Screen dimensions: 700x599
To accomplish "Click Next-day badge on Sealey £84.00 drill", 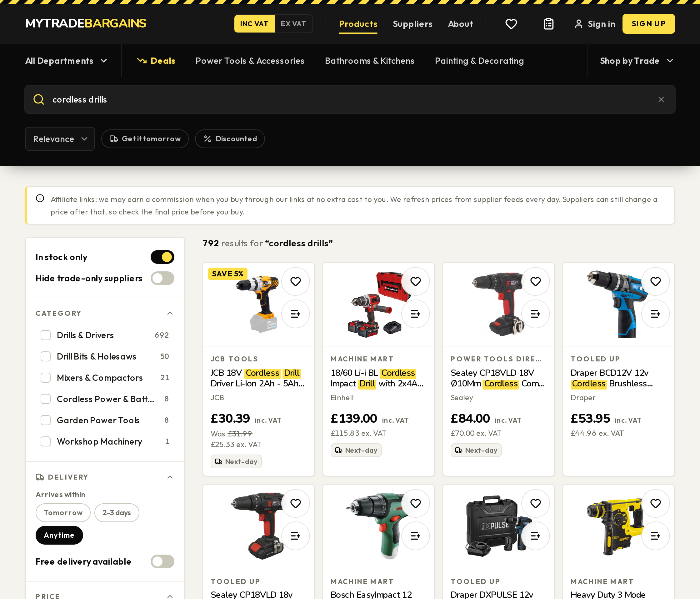I will [476, 450].
